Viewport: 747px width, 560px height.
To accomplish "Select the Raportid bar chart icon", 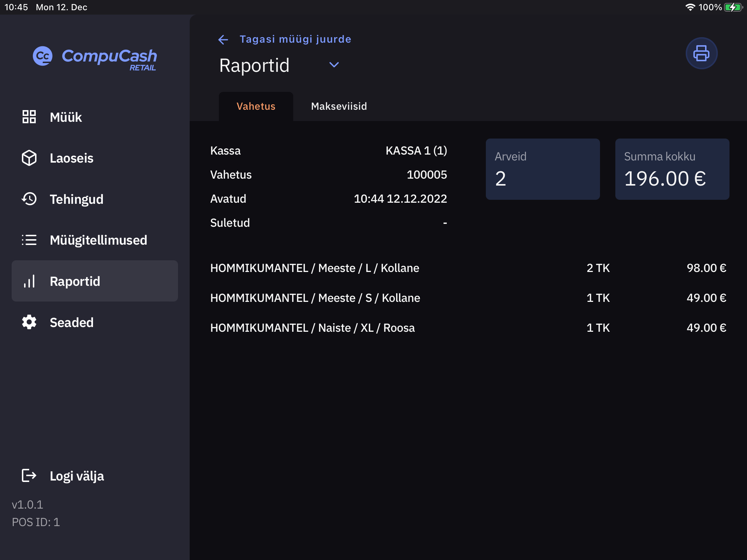I will click(29, 281).
